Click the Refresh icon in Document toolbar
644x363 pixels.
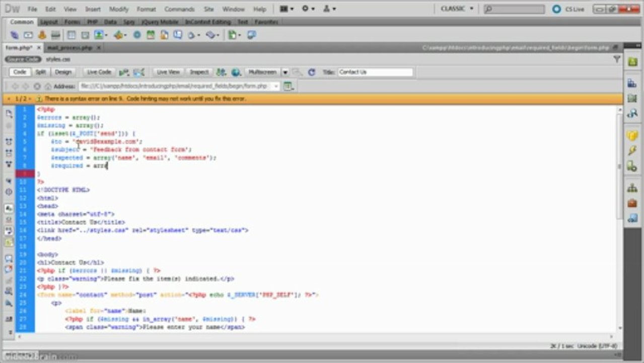(311, 72)
